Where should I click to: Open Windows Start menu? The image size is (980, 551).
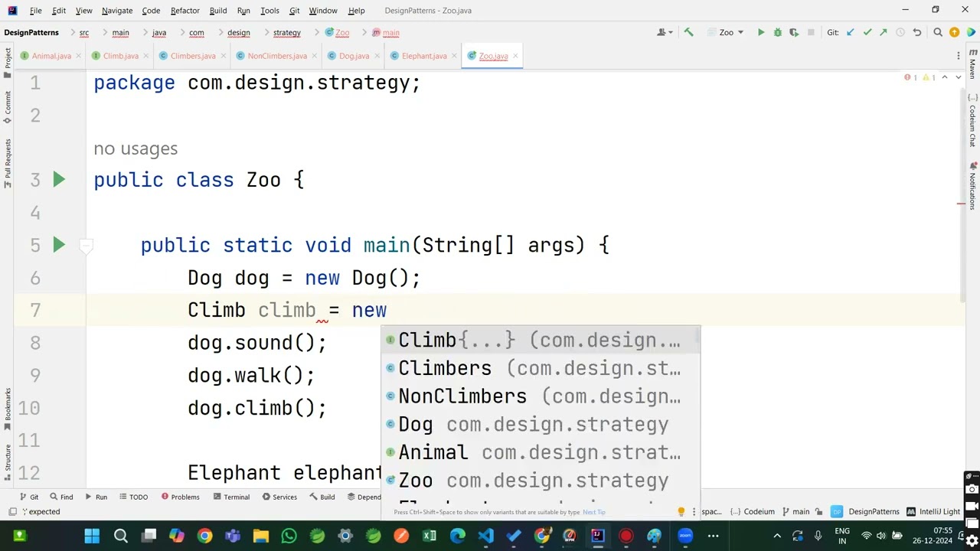(92, 536)
